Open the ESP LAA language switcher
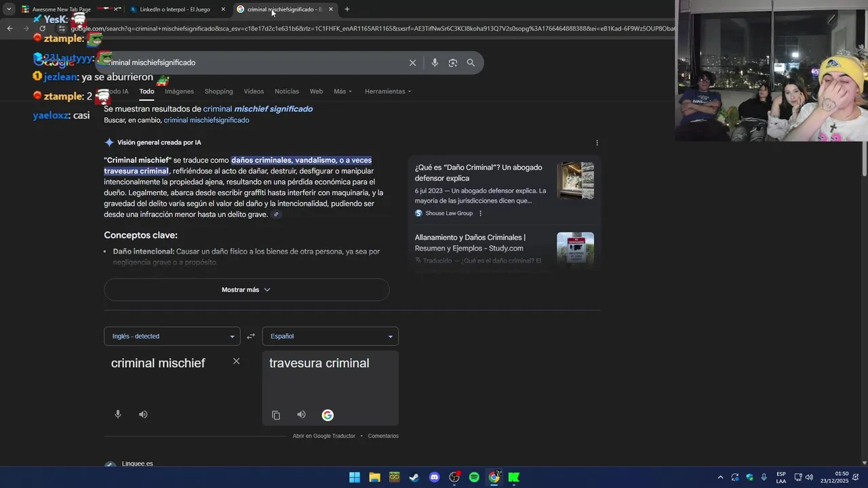 pos(781,477)
